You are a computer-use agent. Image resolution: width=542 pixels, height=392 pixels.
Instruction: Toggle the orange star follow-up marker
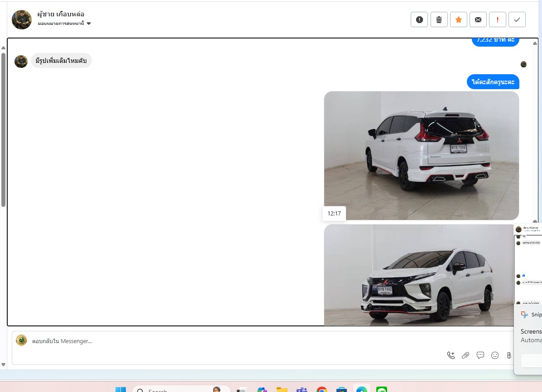pos(459,19)
